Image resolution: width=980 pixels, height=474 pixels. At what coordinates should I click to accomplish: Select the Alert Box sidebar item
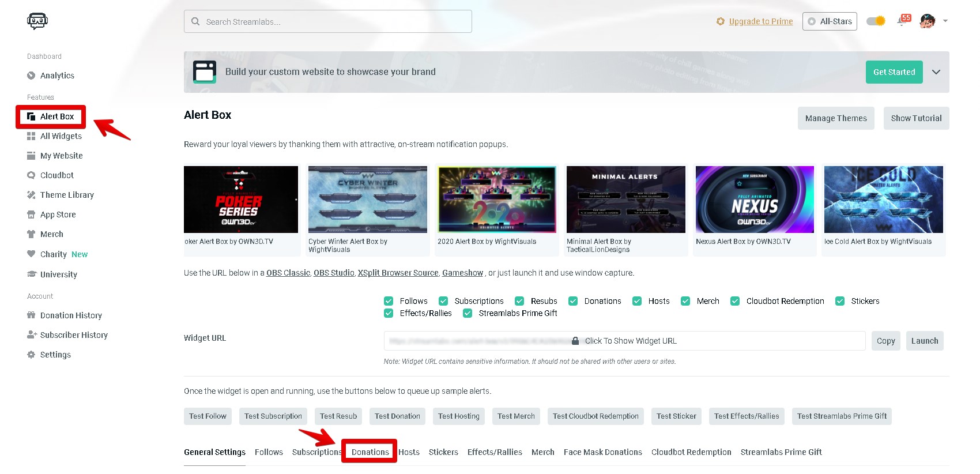point(51,116)
